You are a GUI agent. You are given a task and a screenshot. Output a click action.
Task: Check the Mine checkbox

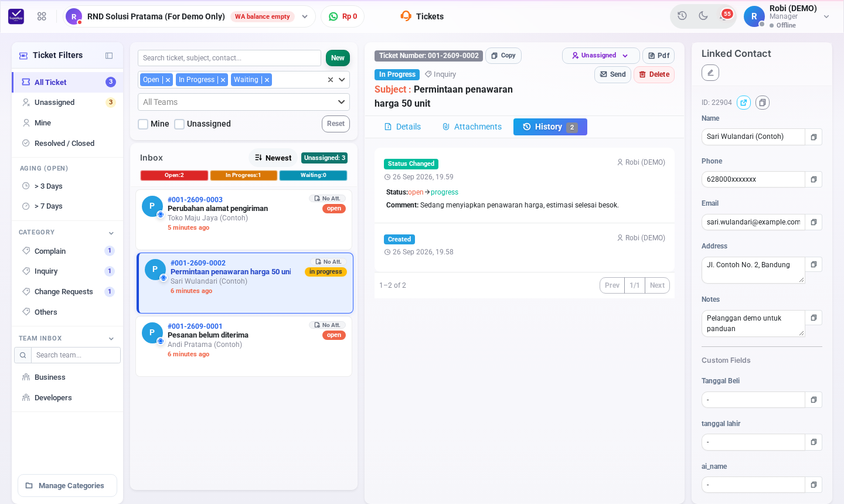[143, 124]
